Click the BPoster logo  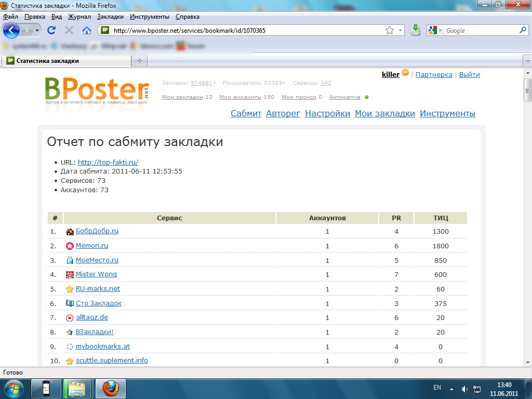97,90
